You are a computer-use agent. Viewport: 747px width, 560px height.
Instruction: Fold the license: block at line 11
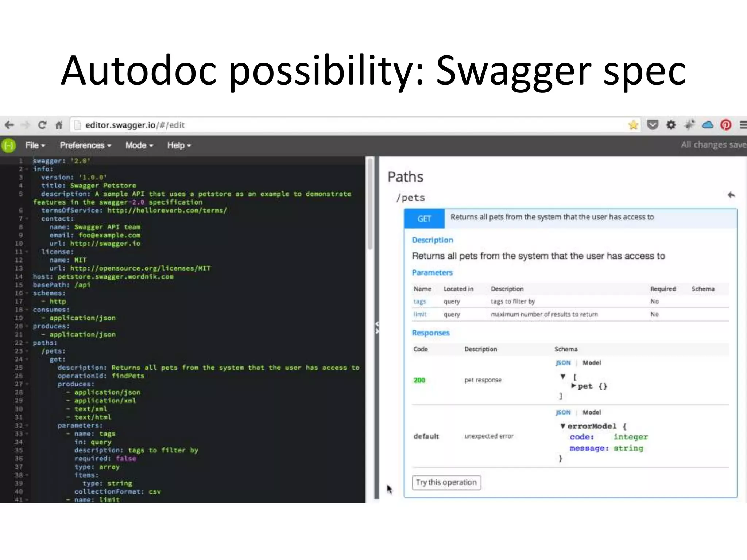click(26, 252)
